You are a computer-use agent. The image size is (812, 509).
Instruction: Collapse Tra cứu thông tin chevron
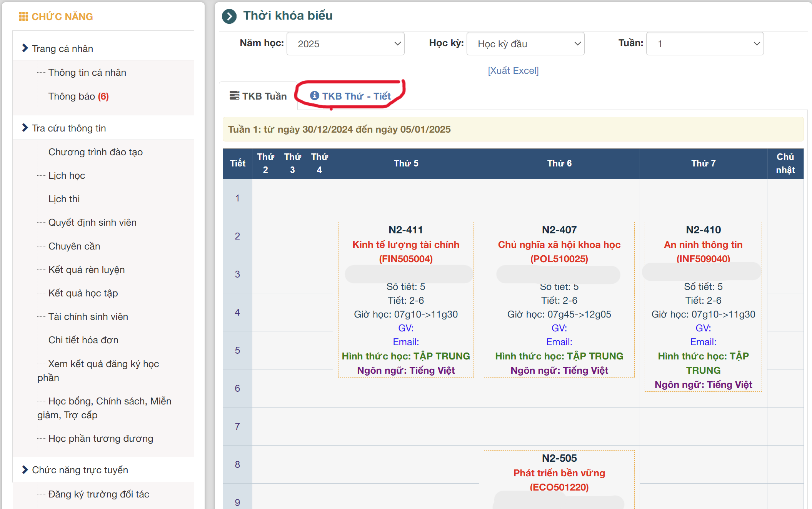25,128
